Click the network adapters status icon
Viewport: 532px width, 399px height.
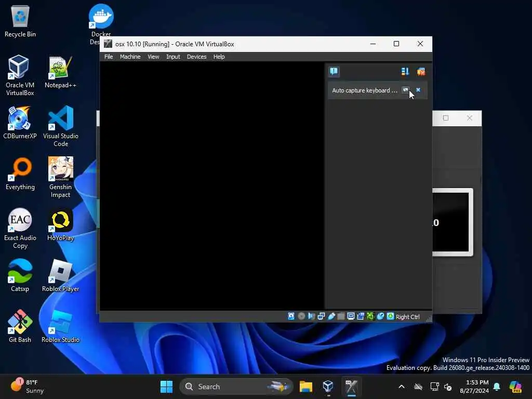321,316
